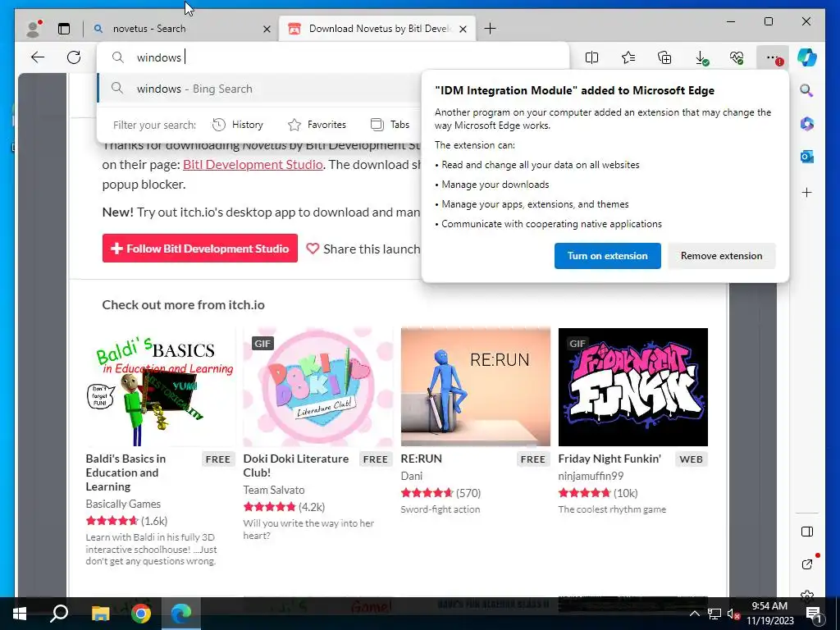Open Baldi's Basics in Education title link
Viewport: 840px width, 630px height.
coord(126,472)
